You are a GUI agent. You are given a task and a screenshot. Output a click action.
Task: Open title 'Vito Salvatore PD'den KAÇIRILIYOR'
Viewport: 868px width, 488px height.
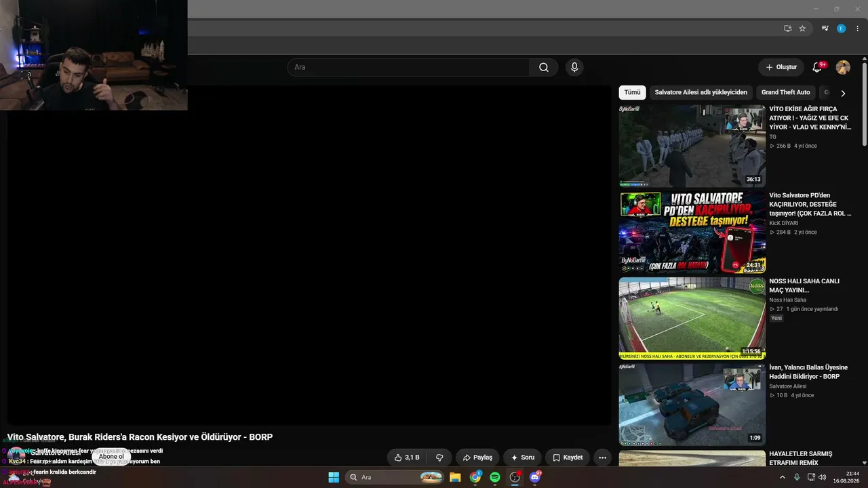tap(810, 204)
